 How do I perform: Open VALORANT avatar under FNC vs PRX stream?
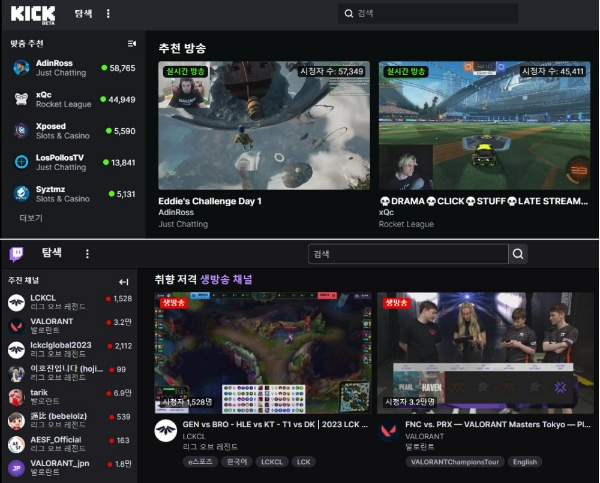tap(389, 431)
